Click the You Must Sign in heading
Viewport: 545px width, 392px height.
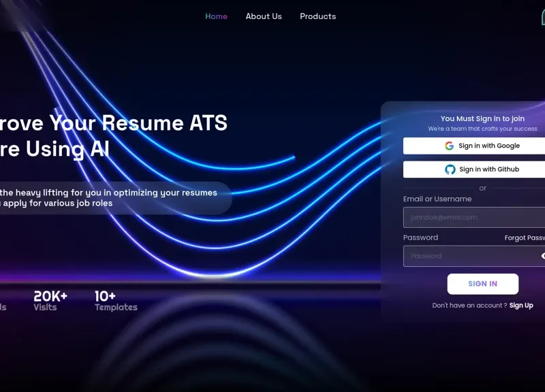click(482, 118)
